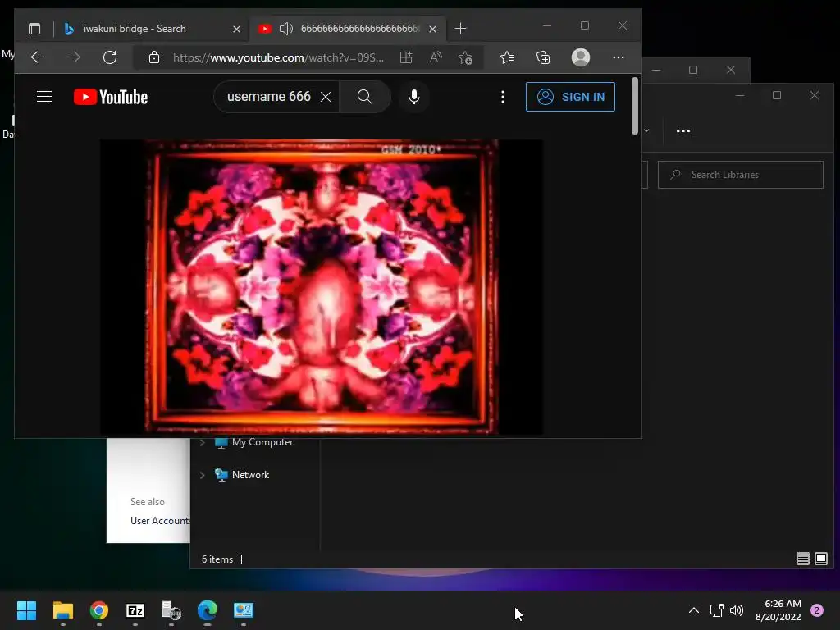
Task: Open See more menu in File Explorer
Action: pos(683,130)
